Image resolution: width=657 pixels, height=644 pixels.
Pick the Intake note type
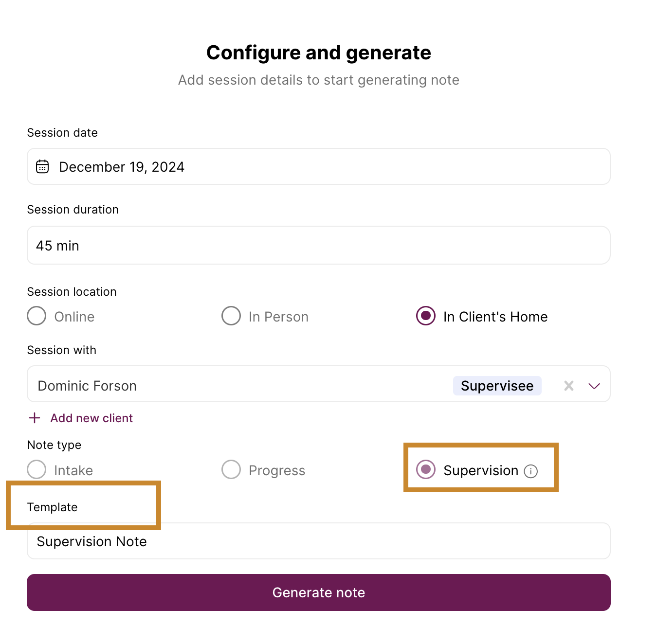pyautogui.click(x=36, y=469)
